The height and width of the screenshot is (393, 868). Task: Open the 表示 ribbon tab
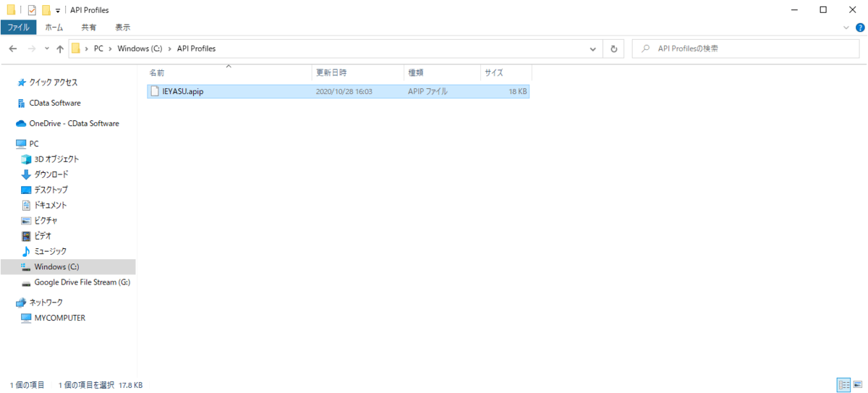122,28
